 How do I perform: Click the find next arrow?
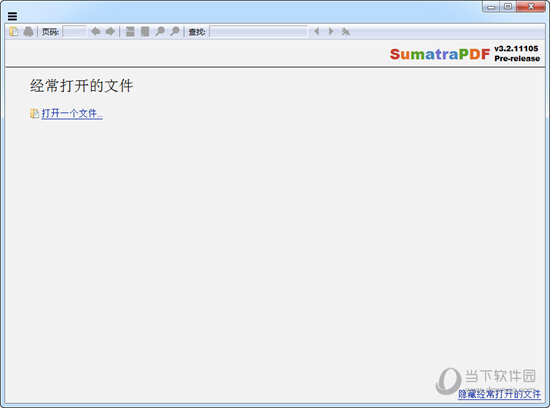pyautogui.click(x=331, y=32)
